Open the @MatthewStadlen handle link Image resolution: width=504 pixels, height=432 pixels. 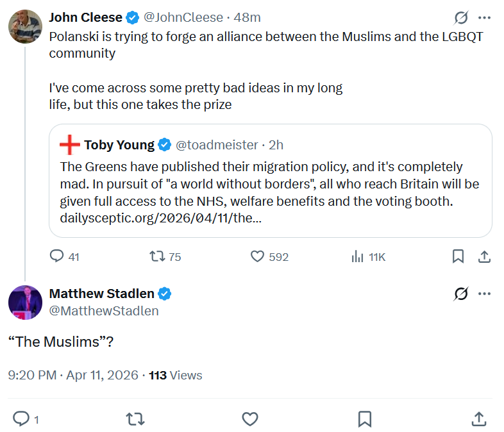click(104, 311)
